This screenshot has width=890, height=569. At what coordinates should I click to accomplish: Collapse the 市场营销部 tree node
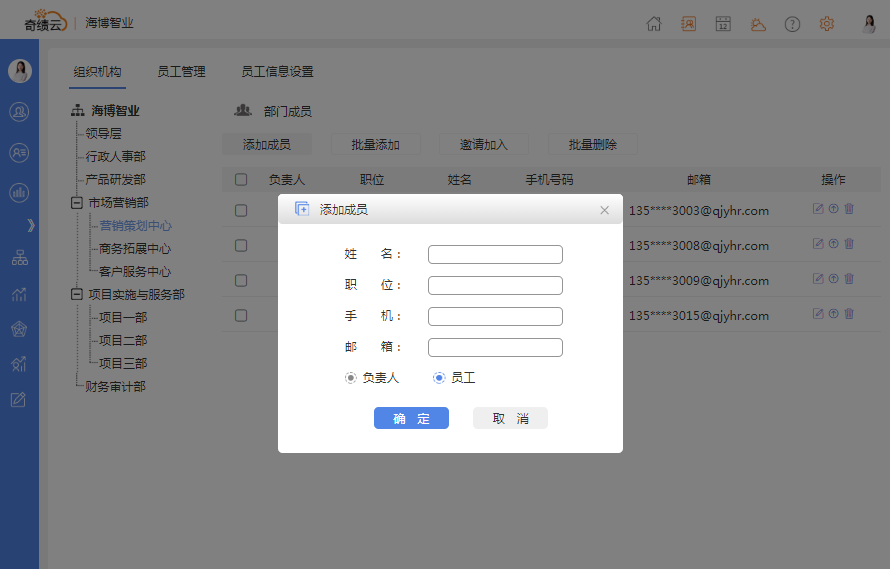pyautogui.click(x=77, y=203)
